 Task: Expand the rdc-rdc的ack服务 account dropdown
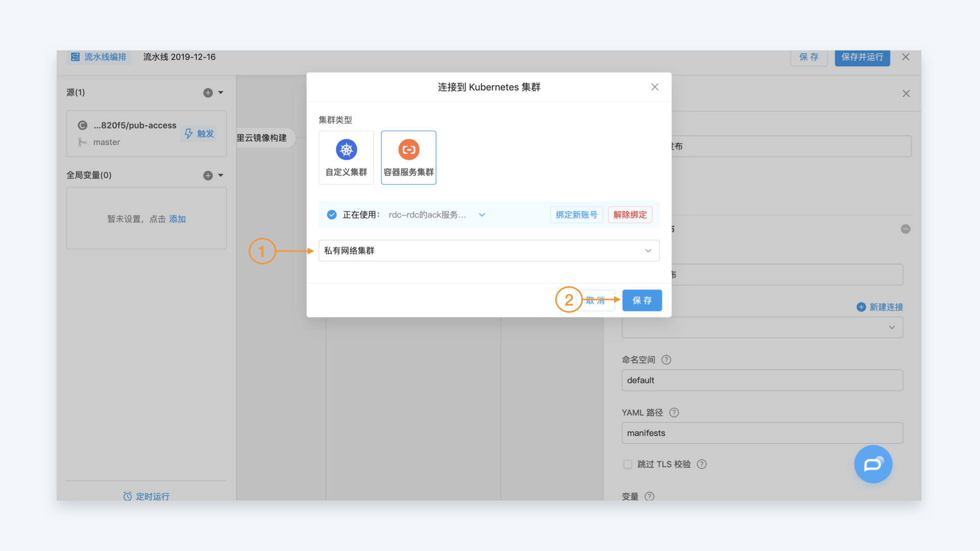click(482, 215)
